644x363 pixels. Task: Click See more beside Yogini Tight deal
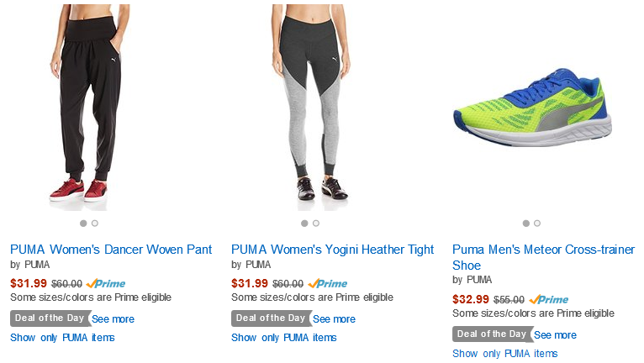pos(334,319)
